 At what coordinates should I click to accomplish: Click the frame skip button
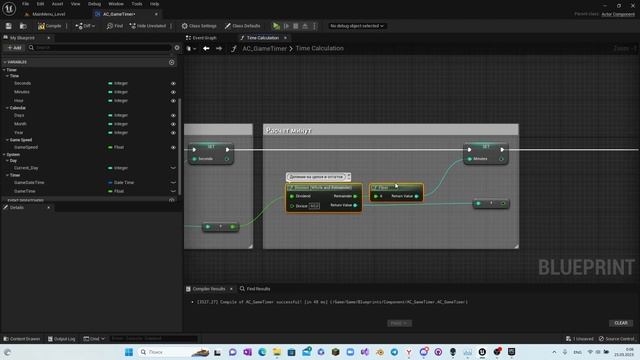tap(287, 26)
